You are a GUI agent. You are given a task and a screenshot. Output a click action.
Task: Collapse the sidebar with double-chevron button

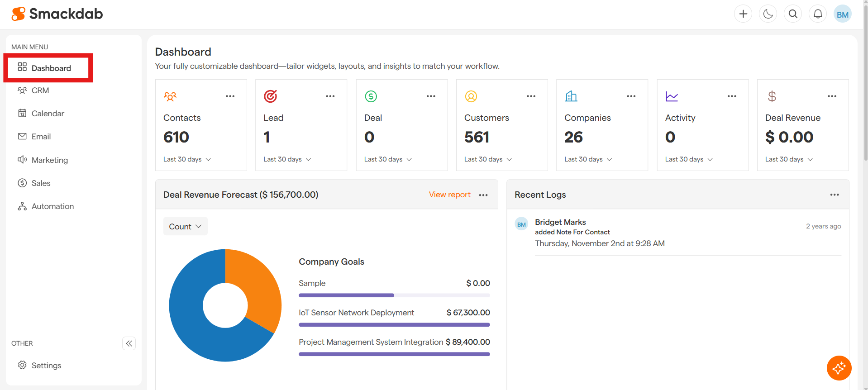tap(129, 343)
